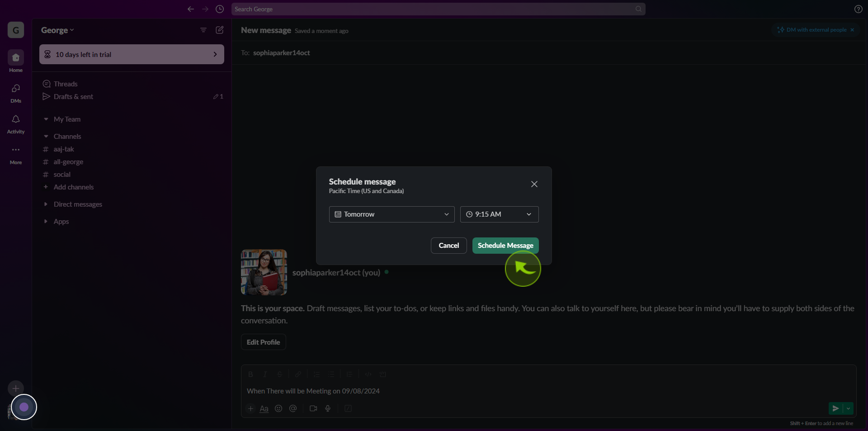Toggle inline code formatting
868x431 pixels.
pyautogui.click(x=368, y=374)
